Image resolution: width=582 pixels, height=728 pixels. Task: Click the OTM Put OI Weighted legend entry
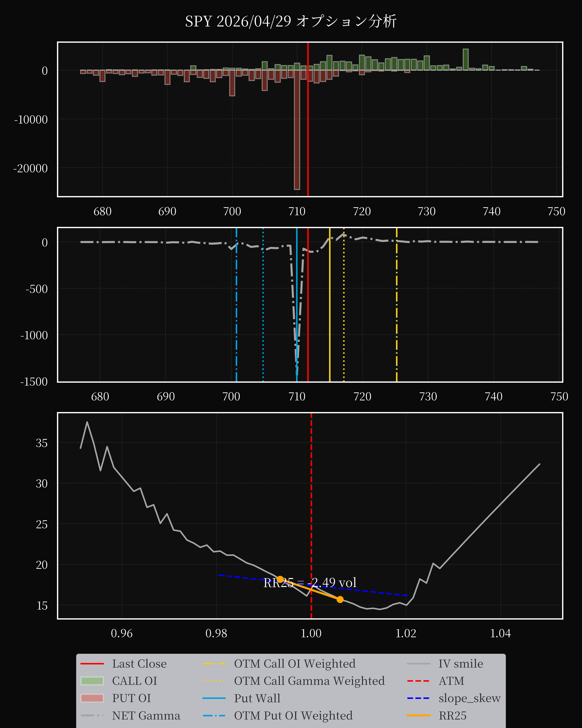click(x=278, y=715)
